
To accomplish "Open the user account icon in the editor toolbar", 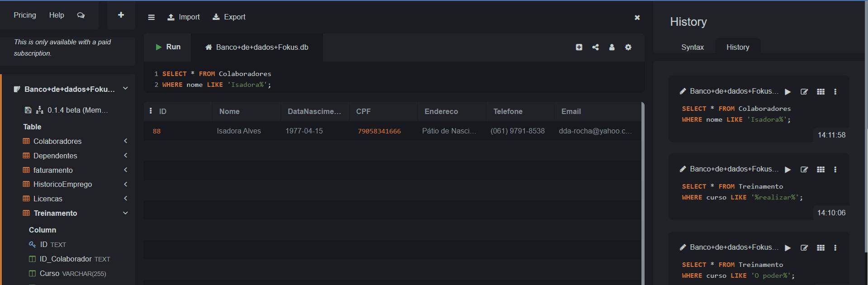I will tap(612, 47).
